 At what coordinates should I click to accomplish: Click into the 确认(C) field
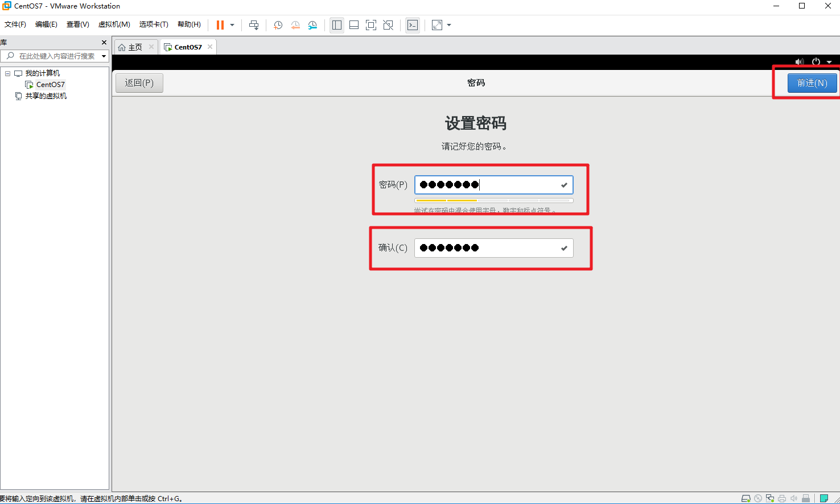pyautogui.click(x=493, y=248)
